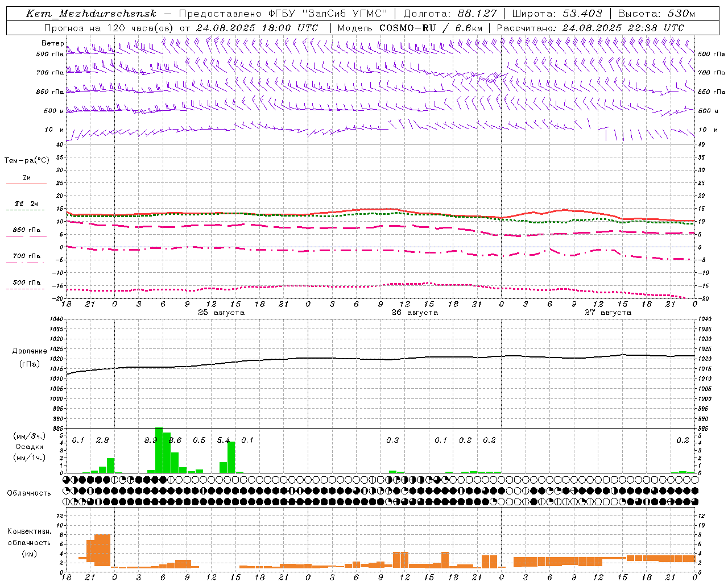Click the model name COSMO-RU / 6.6км

tap(431, 28)
